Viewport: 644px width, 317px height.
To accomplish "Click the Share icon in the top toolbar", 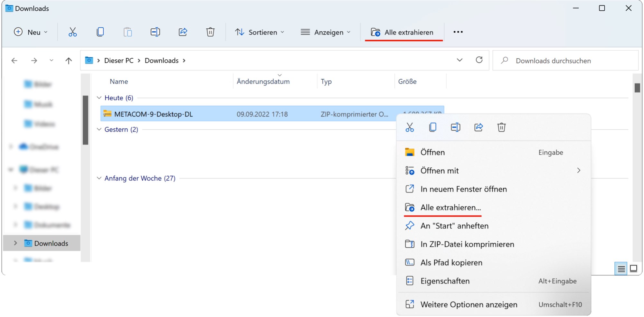I will pyautogui.click(x=183, y=32).
